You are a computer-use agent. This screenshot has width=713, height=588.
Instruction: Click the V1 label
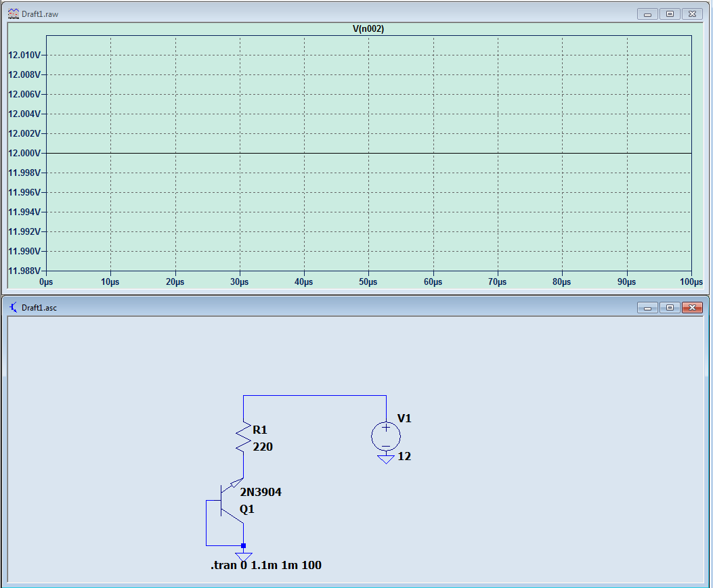coord(404,419)
